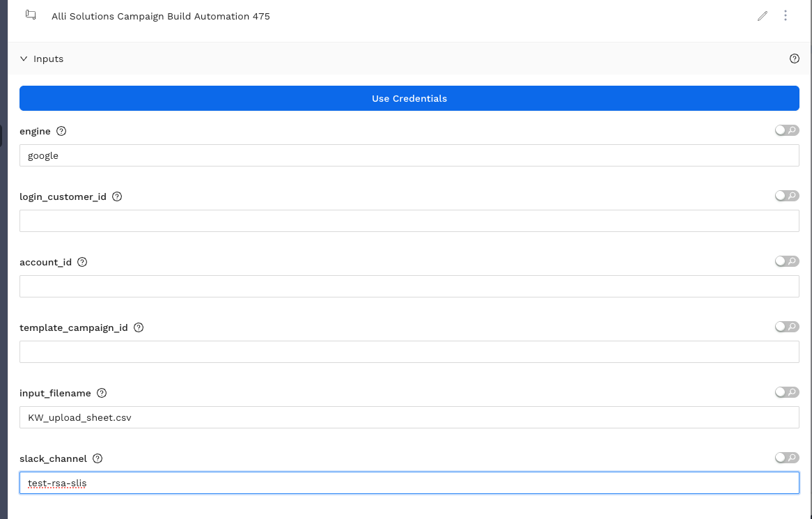Click the Use Credentials button
This screenshot has width=812, height=519.
(x=409, y=98)
